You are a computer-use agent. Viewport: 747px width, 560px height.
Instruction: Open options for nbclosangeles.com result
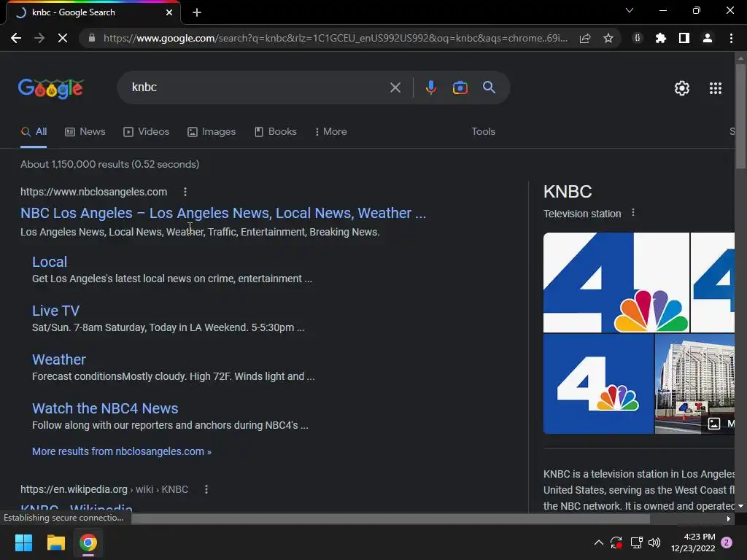tap(185, 192)
